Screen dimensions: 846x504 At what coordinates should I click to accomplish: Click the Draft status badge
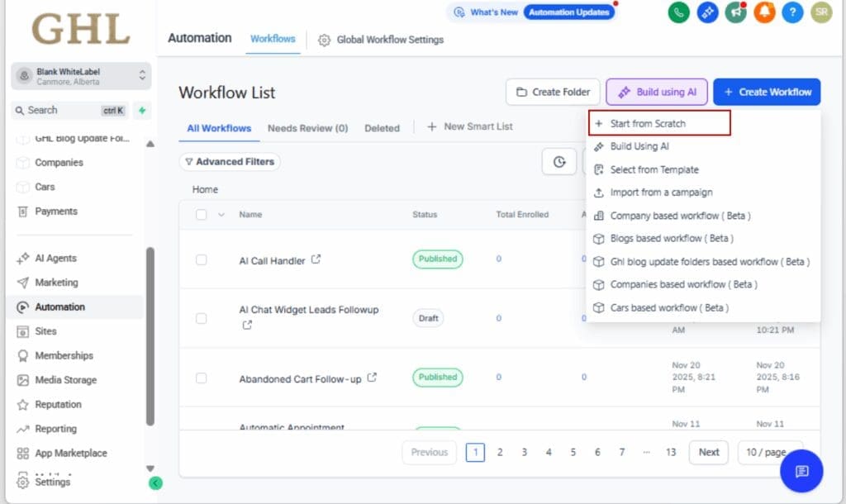(x=429, y=318)
